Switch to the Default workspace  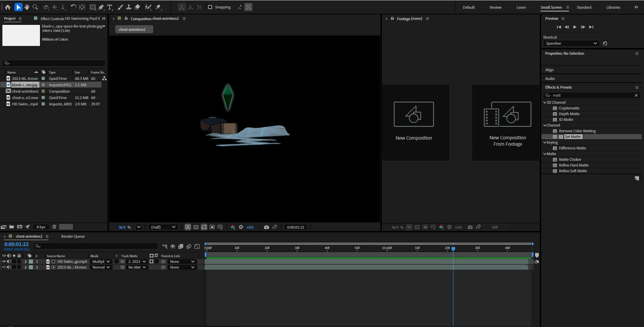point(469,7)
